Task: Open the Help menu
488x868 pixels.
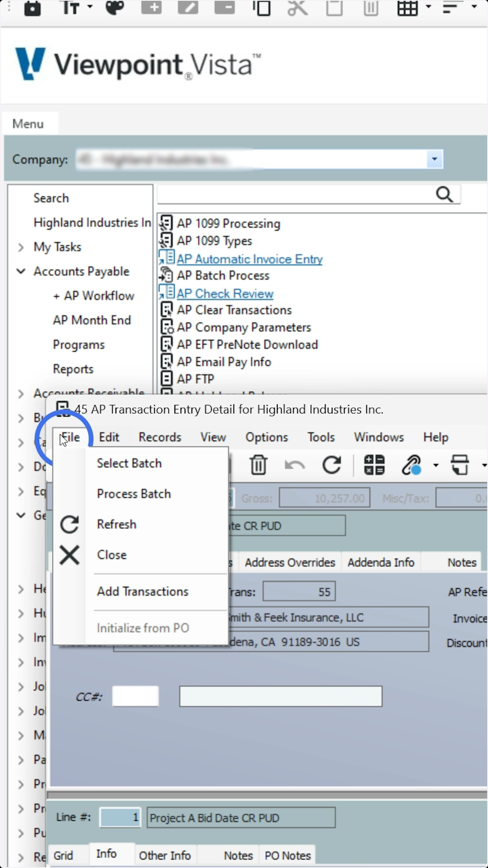Action: tap(436, 437)
